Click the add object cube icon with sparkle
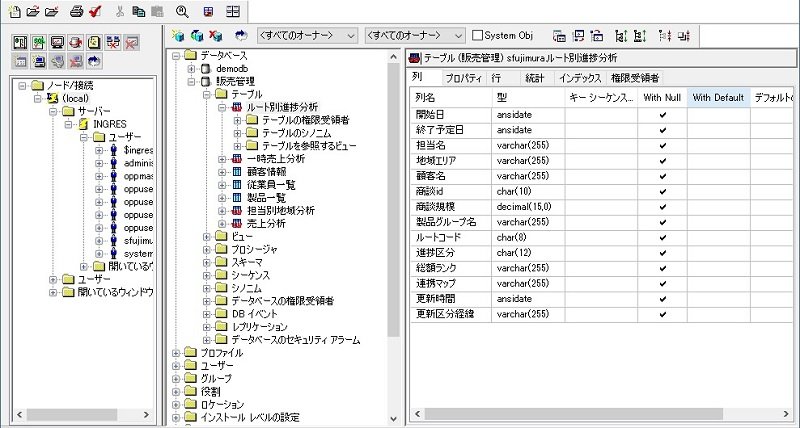Image resolution: width=800 pixels, height=428 pixels. point(178,36)
